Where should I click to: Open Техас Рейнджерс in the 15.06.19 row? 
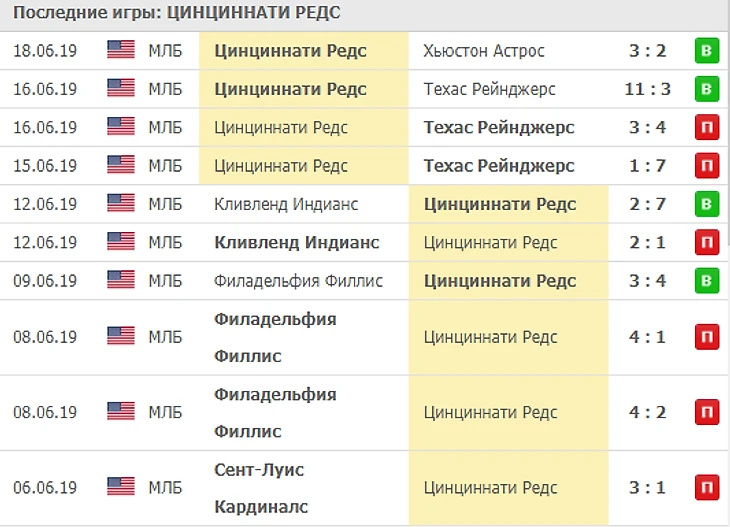coord(499,165)
